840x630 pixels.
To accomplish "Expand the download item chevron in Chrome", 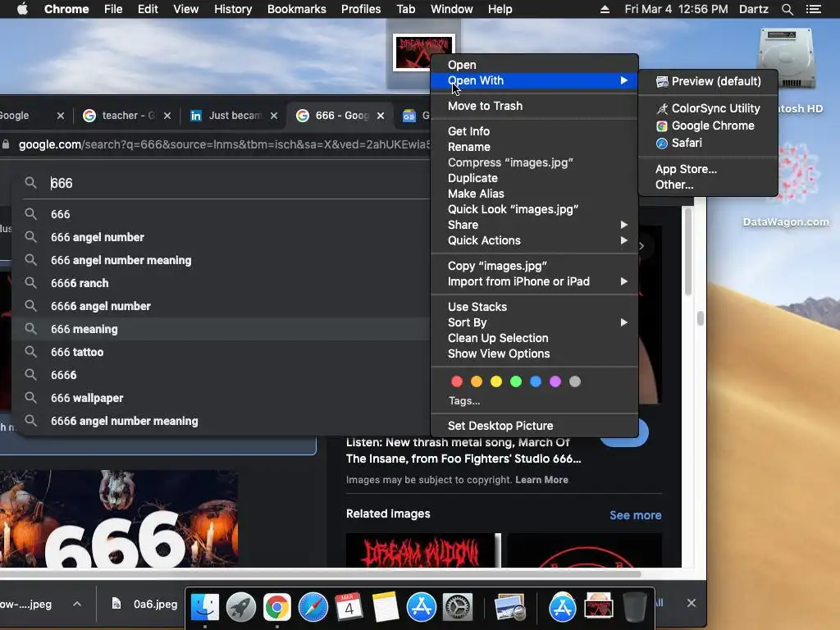I will click(77, 605).
